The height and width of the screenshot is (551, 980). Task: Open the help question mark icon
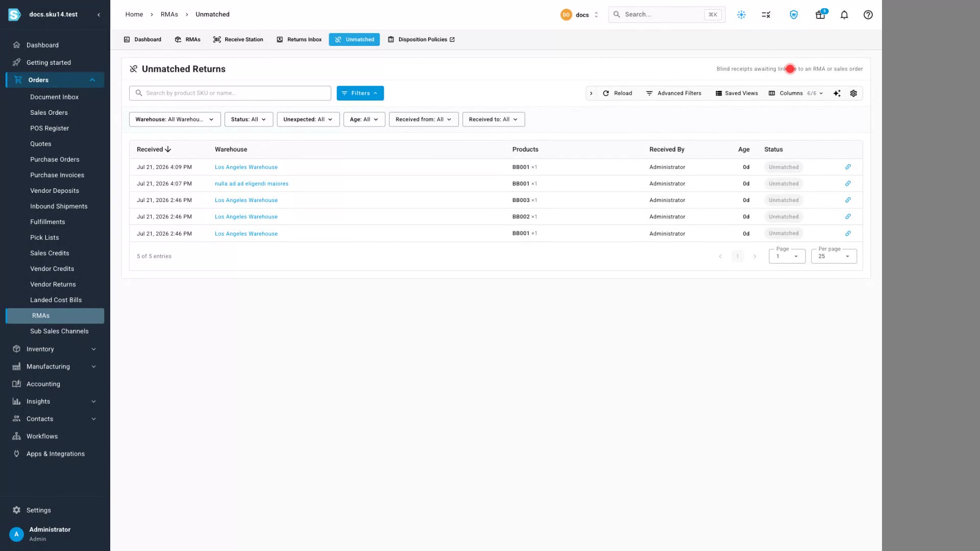coord(868,15)
